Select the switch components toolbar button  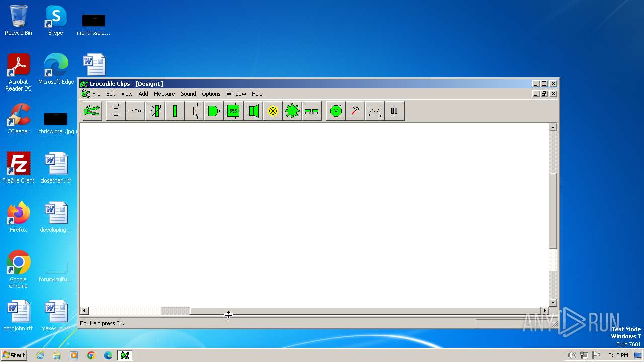point(135,111)
